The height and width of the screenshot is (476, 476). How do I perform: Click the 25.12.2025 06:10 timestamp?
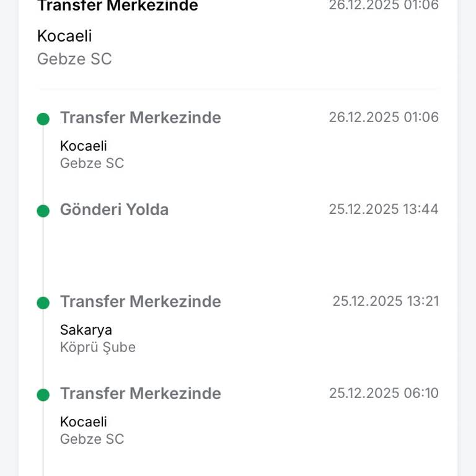[x=384, y=393]
